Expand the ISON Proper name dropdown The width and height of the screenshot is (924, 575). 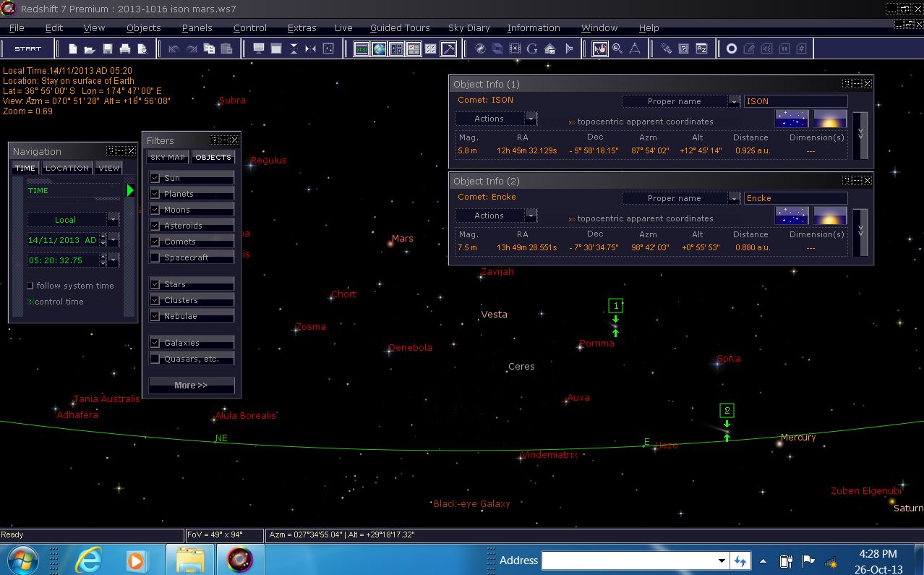734,101
